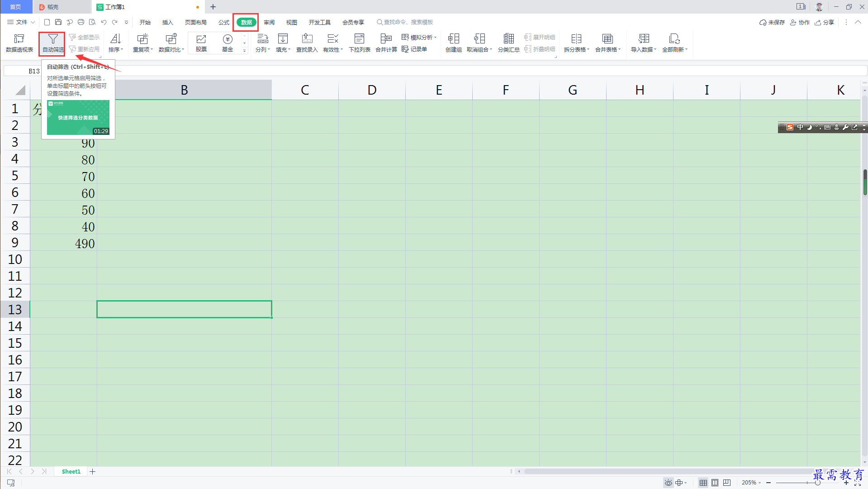Toggle eye-protection mode in status bar
This screenshot has height=489, width=868.
tap(668, 483)
